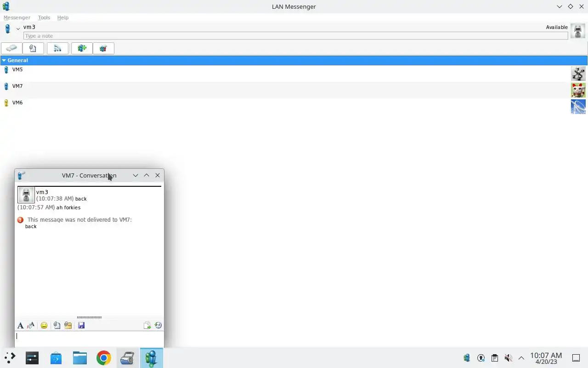Open the Discover software store taskbar icon
Viewport: 588px width, 368px height.
pos(56,358)
